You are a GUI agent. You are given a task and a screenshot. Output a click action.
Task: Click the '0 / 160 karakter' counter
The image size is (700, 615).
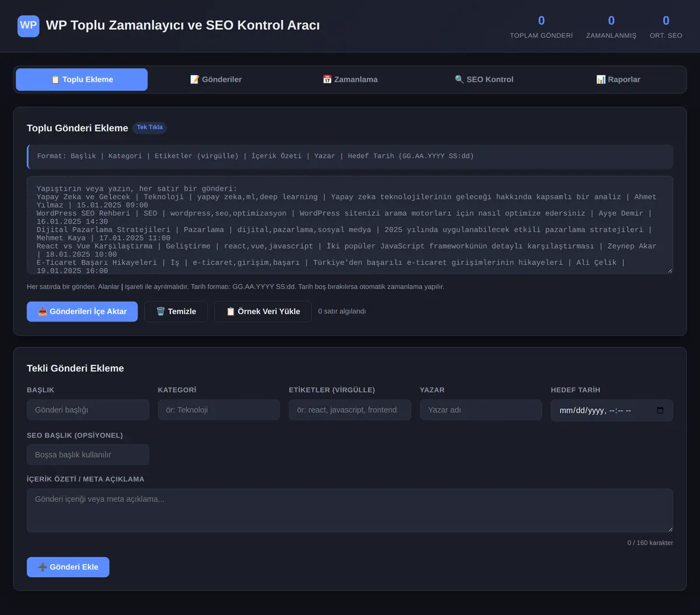[x=650, y=543]
